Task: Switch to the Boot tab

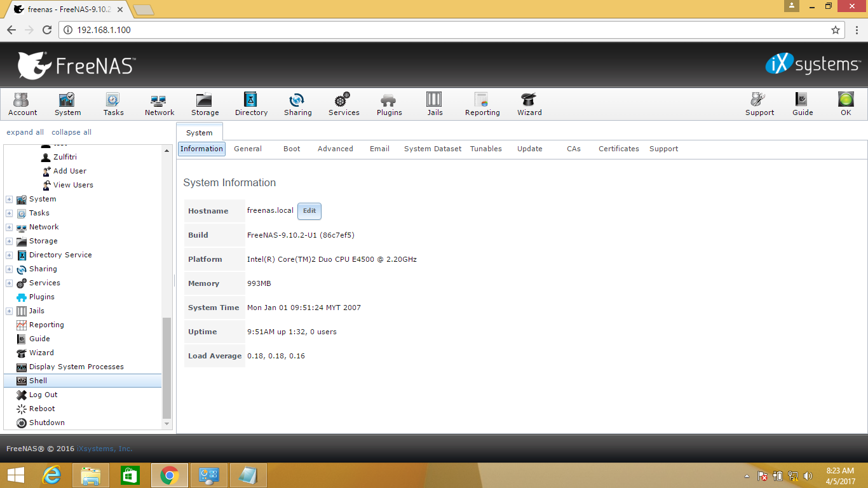Action: click(292, 149)
